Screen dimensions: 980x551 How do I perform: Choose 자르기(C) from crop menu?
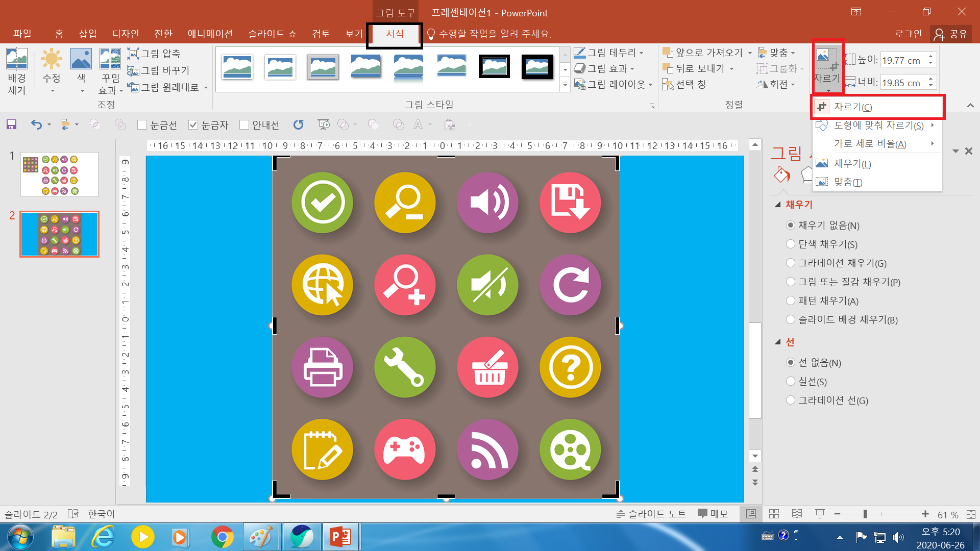tap(852, 107)
